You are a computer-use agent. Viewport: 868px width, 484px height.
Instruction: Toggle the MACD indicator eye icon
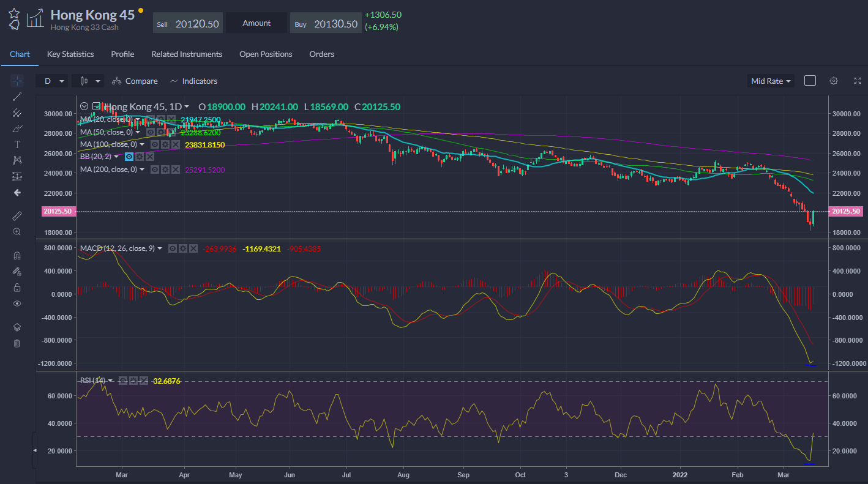coord(173,248)
